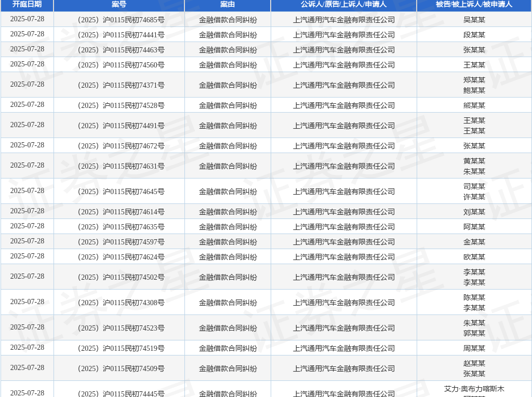532x397 pixels.
Task: Click case number (2025)沪0115民初74308号
Action: [121, 303]
